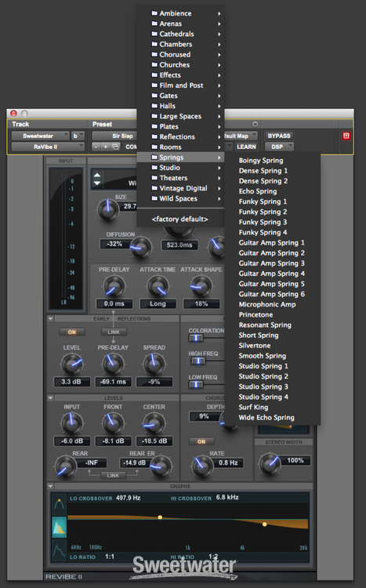Open the insert position b dropdown
Viewport: 366px width, 588px height.
[78, 136]
